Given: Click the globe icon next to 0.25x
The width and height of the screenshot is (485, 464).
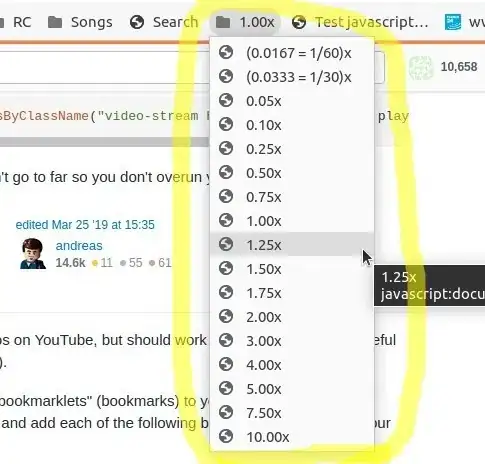Looking at the screenshot, I should [x=226, y=148].
